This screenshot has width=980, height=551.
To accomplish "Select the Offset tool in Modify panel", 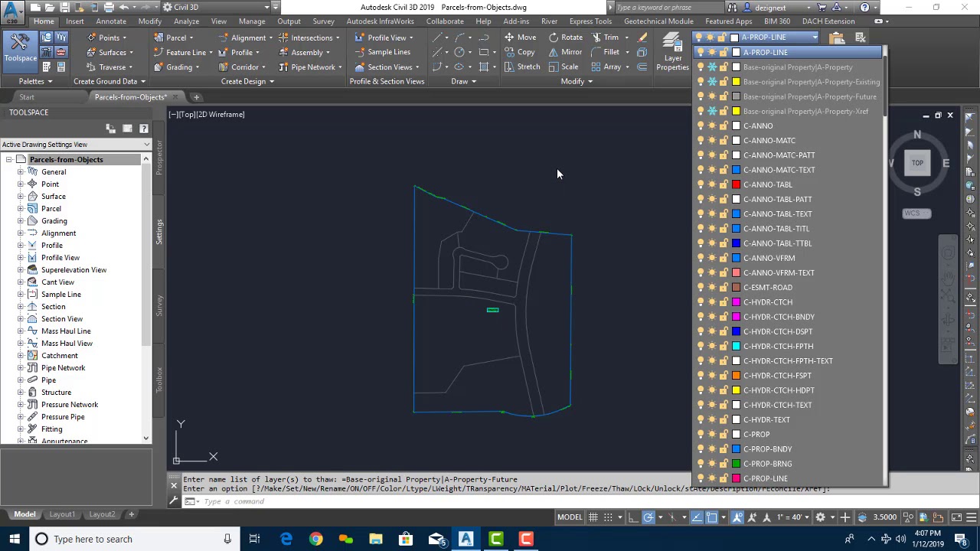I will coord(642,67).
